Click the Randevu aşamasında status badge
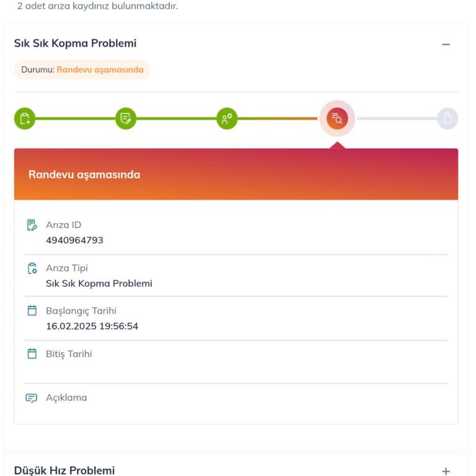476x476 pixels. click(x=82, y=69)
